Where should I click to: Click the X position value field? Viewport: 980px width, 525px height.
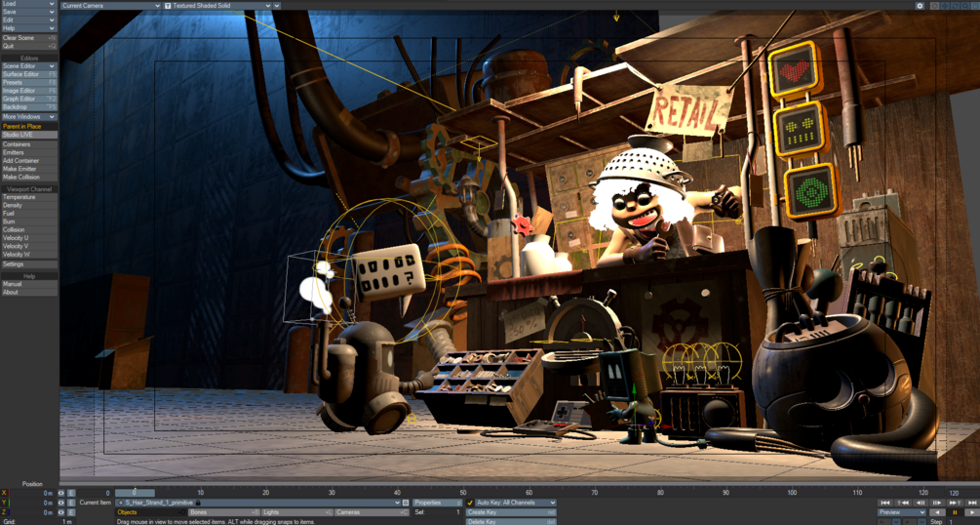[32, 493]
